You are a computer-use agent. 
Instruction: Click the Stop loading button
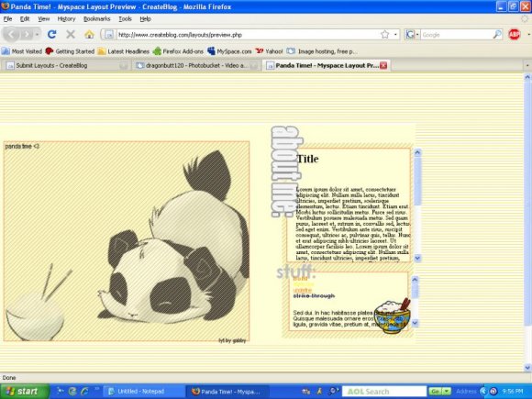[x=71, y=34]
